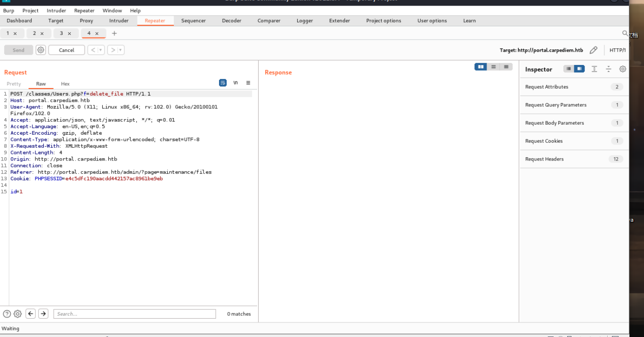The image size is (644, 337).
Task: Open the Intruder menu
Action: 57,10
